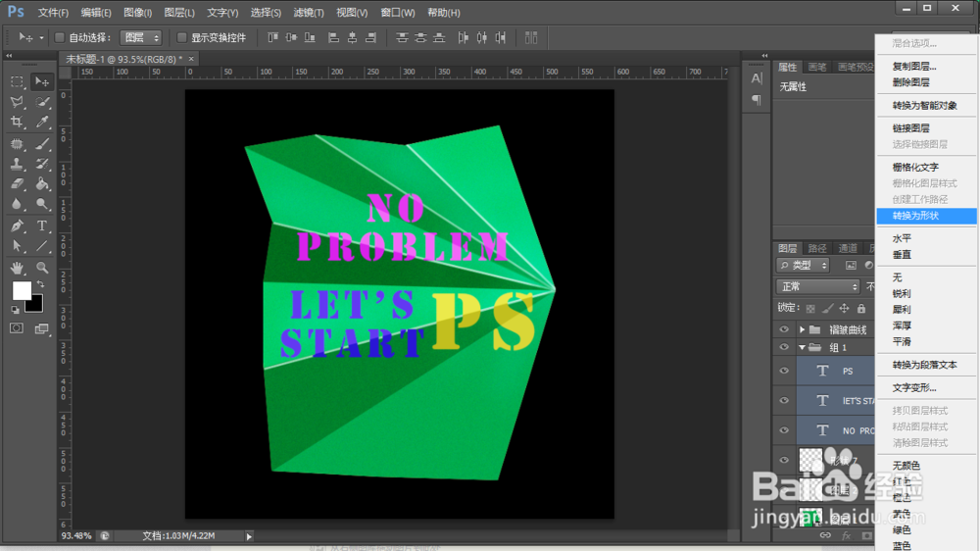Select the Blur tool
980x551 pixels.
17,204
